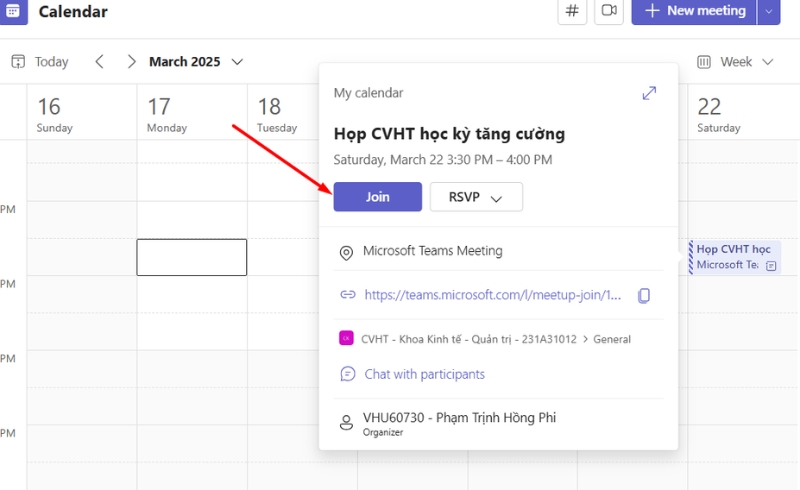
Task: Go to the next week arrow
Action: click(x=131, y=62)
